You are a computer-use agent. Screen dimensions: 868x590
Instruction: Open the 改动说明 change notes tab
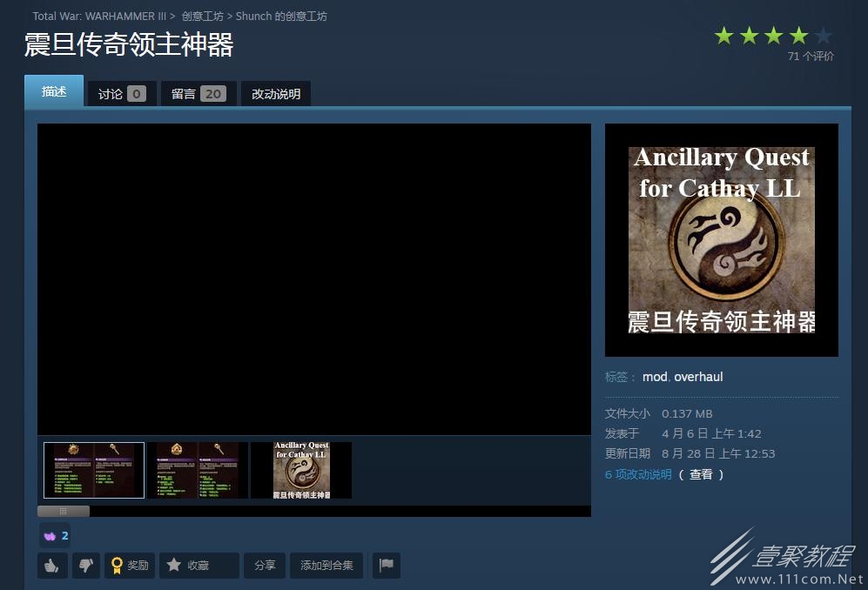[x=276, y=93]
